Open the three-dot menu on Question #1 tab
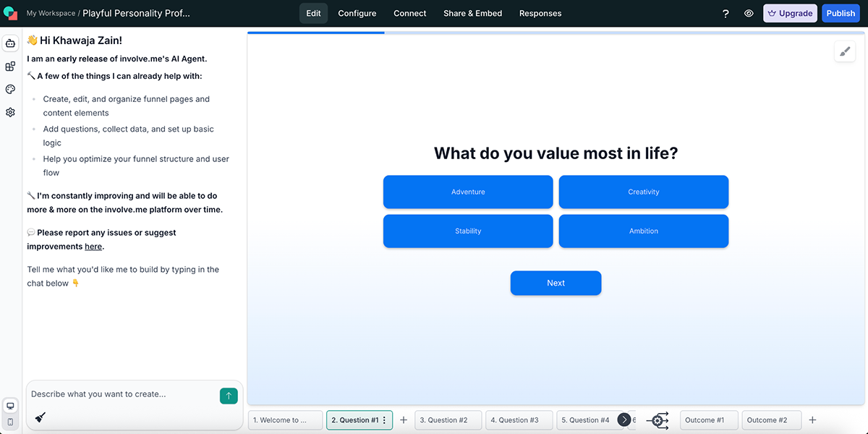The width and height of the screenshot is (868, 434). (386, 420)
